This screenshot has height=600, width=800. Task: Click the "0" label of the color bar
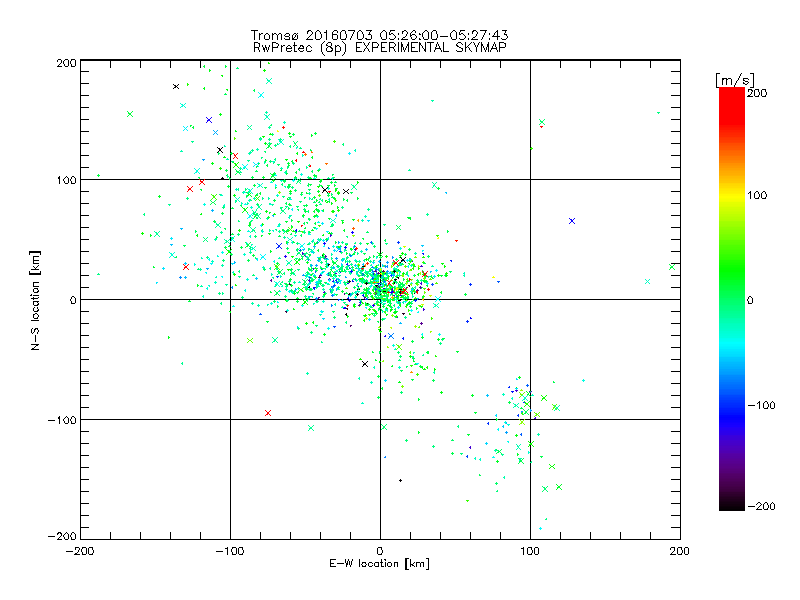750,301
